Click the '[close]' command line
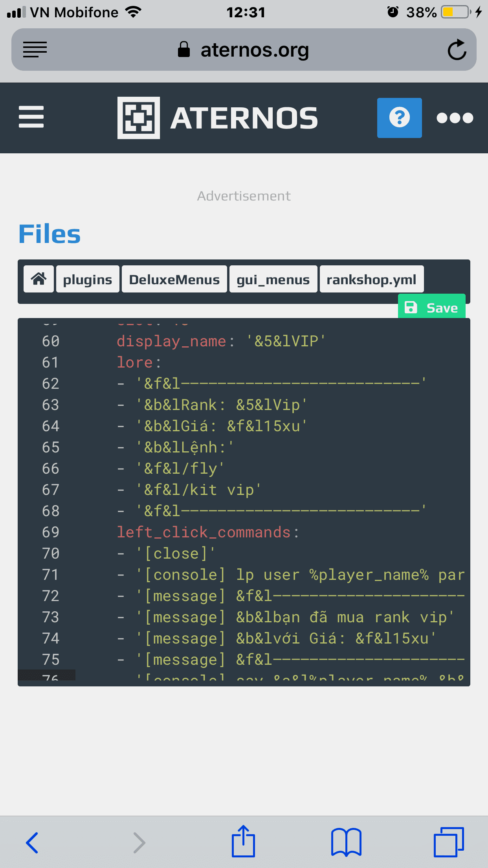The image size is (488, 868). click(166, 554)
